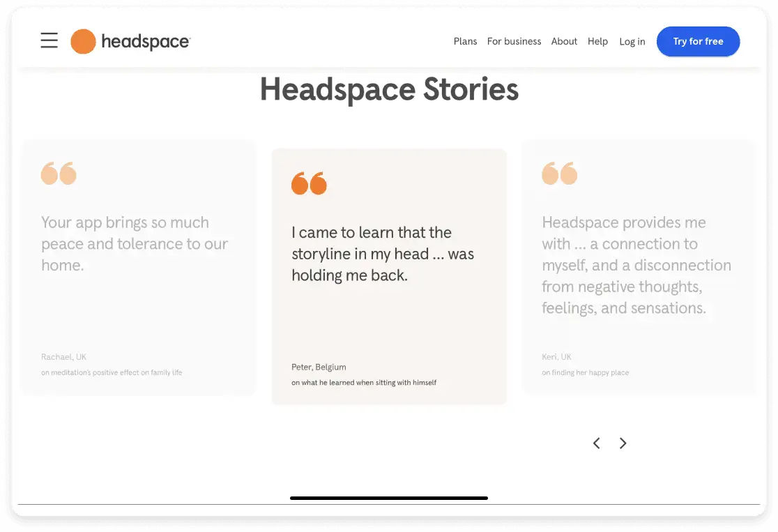Click the Headspace Stories heading
This screenshot has width=778, height=532.
pyautogui.click(x=389, y=89)
